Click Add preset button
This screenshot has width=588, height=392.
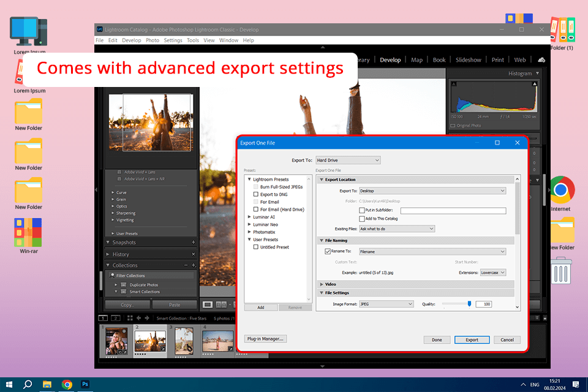click(261, 307)
